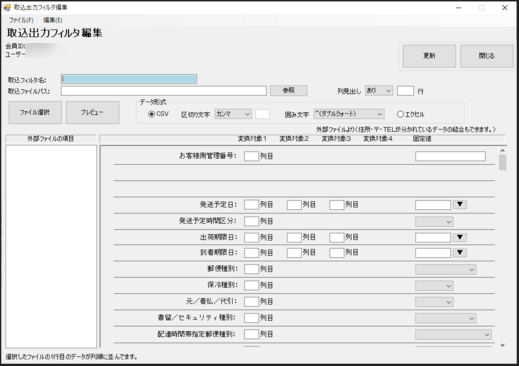519x366 pixels.
Task: Open 発送予定日 date picker arrow
Action: (x=460, y=204)
